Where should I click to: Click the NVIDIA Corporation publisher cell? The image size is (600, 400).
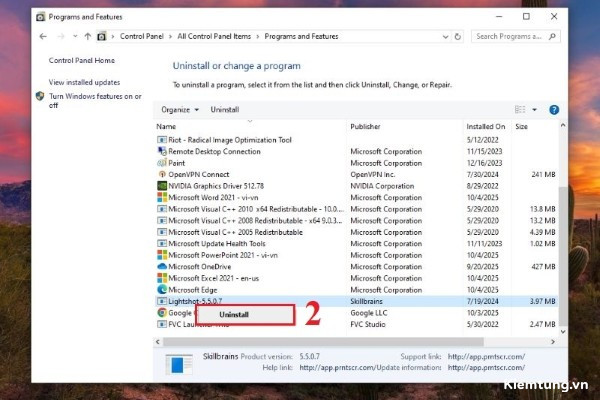tap(382, 186)
